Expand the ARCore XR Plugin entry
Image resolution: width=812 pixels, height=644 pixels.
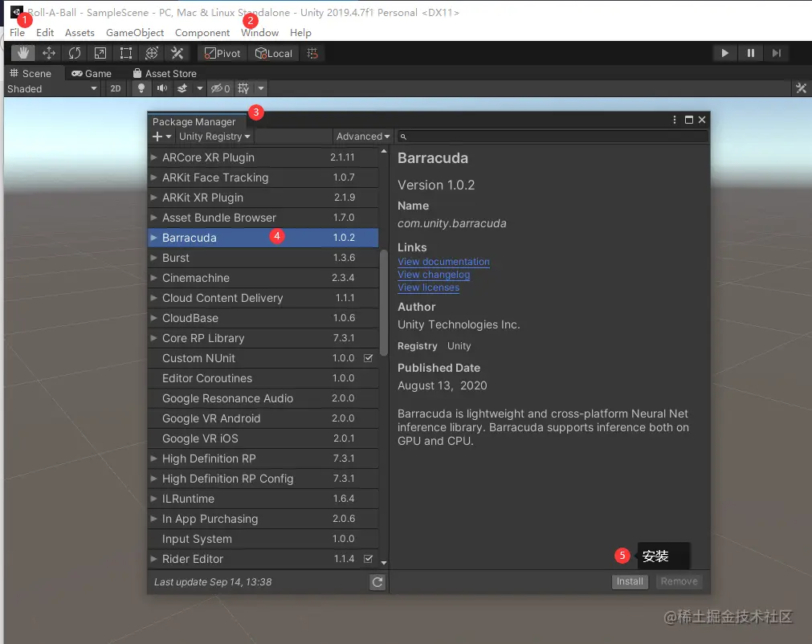tap(153, 157)
